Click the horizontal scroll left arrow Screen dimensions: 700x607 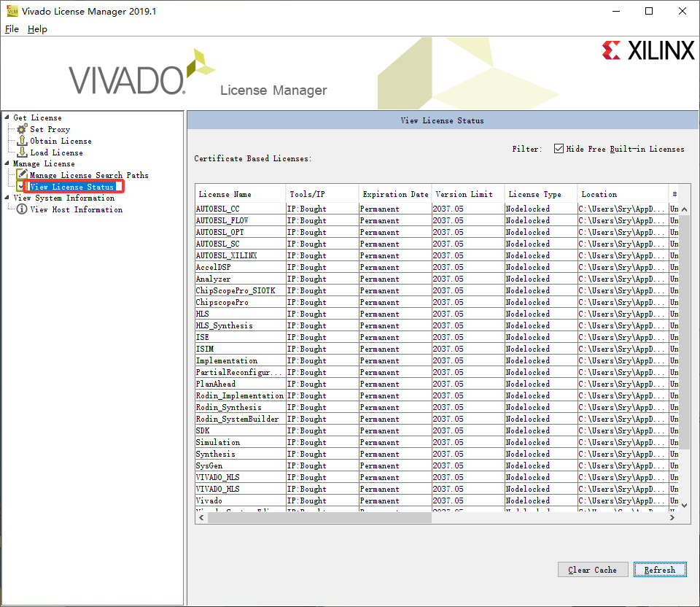(x=201, y=518)
